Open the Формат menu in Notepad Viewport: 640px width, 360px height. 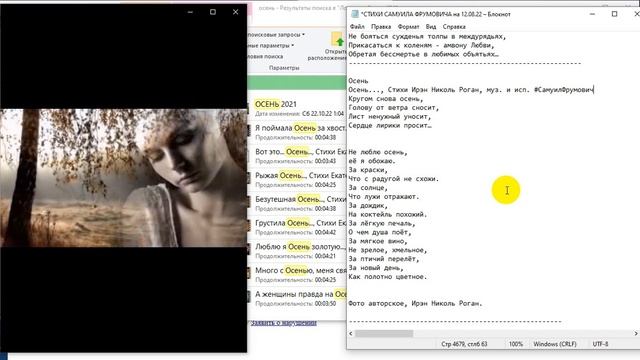click(x=408, y=27)
